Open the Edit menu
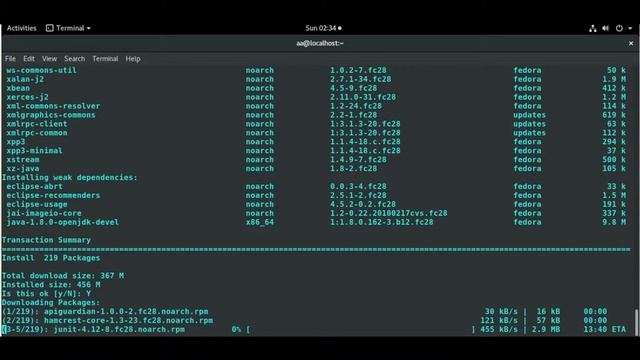This screenshot has width=640, height=360. tap(29, 59)
